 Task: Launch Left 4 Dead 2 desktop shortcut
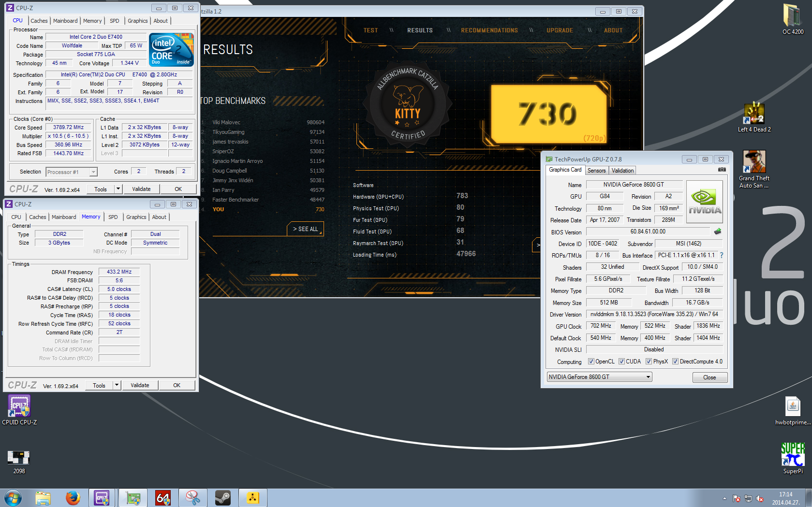[754, 117]
